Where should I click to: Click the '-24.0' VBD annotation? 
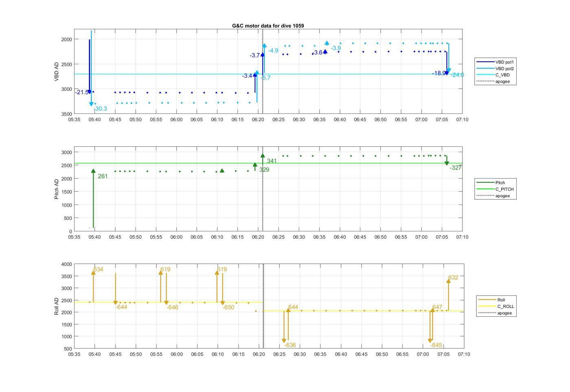tap(457, 75)
